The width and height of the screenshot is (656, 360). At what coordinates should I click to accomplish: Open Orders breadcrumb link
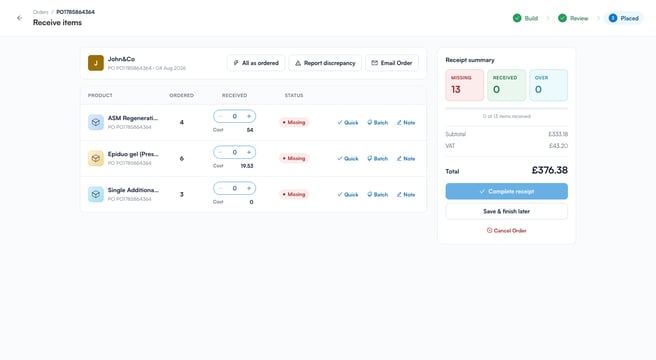pos(41,12)
